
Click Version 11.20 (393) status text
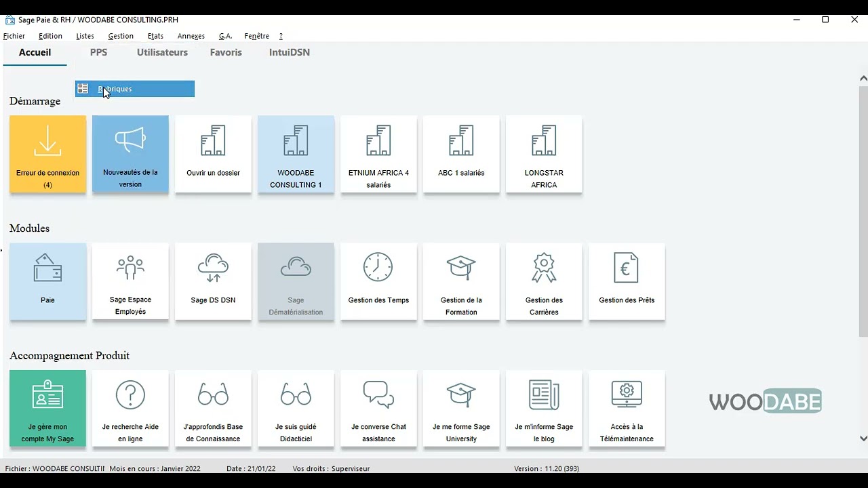point(547,468)
